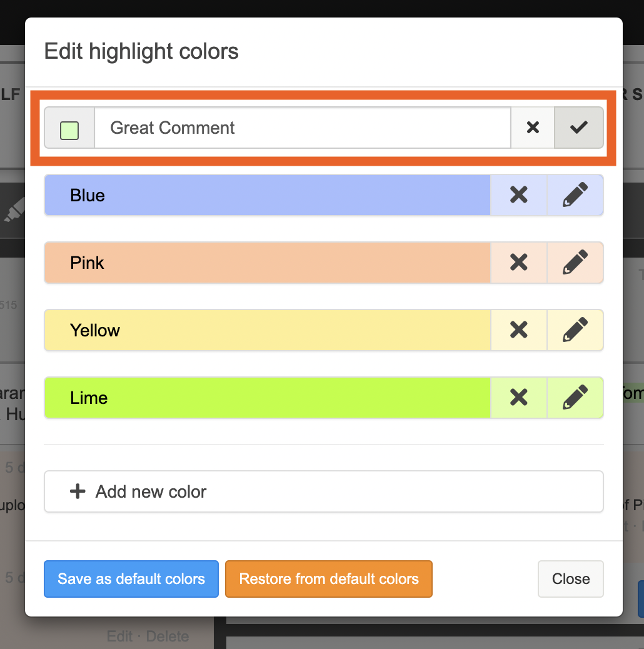
Task: Select the Yellow color row
Action: [267, 330]
